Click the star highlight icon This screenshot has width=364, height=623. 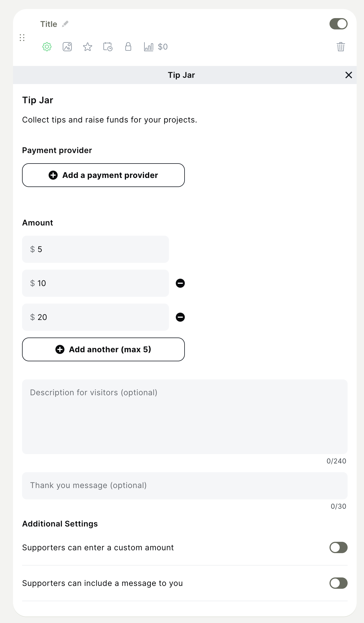pos(88,47)
